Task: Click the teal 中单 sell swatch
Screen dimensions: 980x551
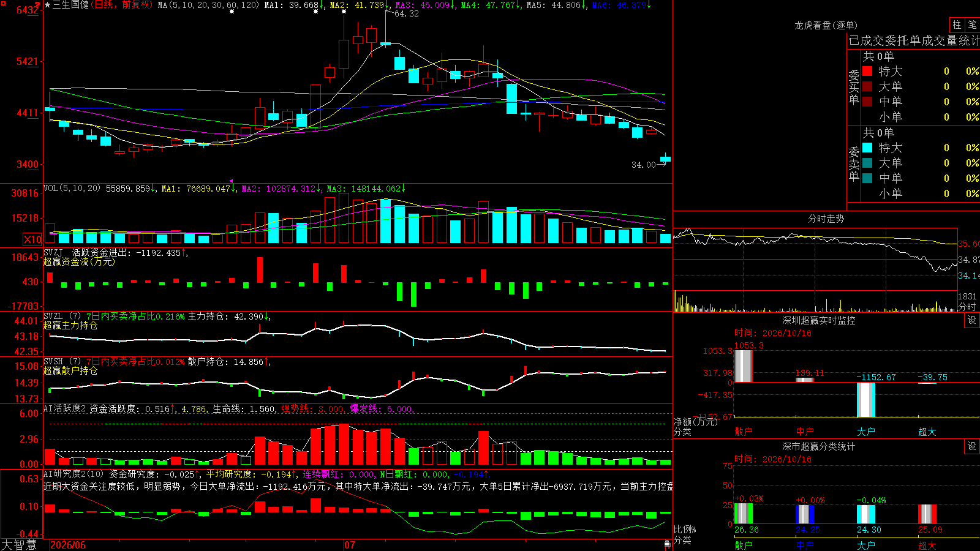Action: [x=867, y=178]
